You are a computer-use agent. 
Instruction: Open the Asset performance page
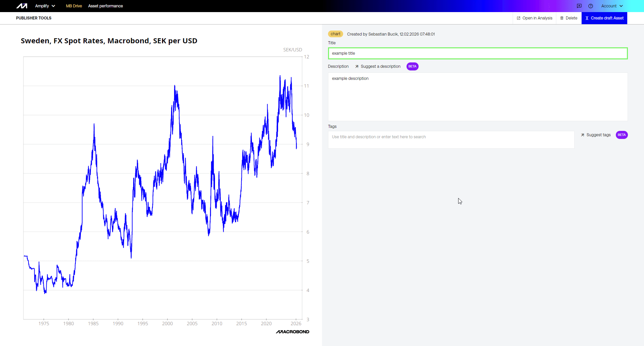[105, 6]
